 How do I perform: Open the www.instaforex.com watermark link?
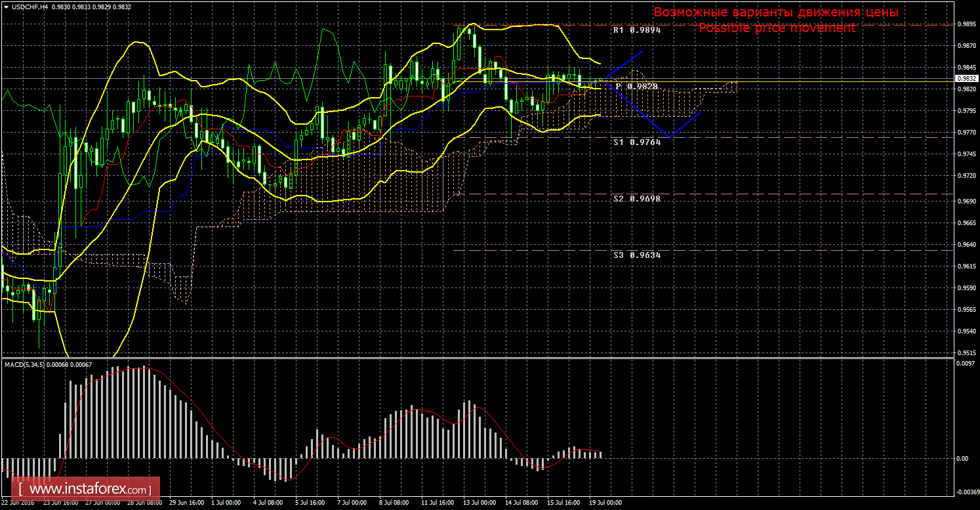pos(89,490)
